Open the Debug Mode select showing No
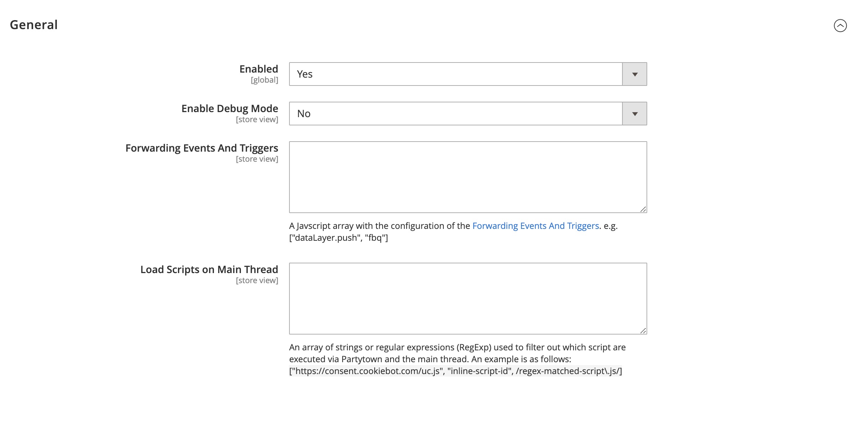 point(455,114)
